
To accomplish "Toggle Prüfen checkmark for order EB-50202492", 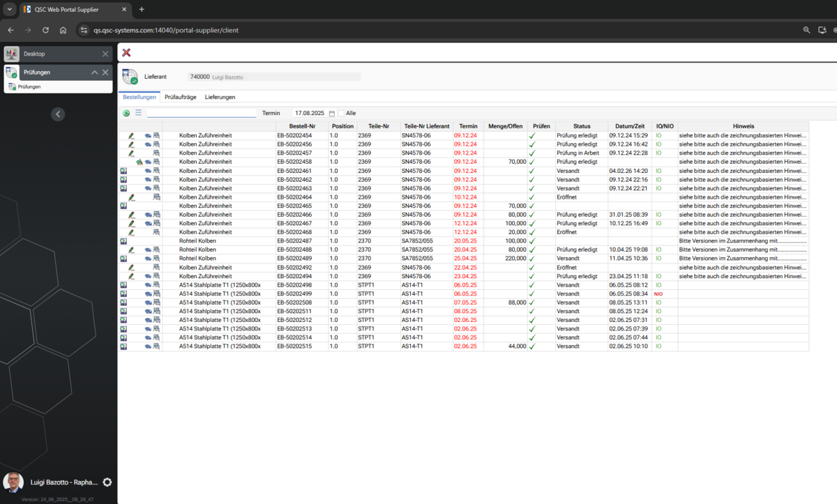I will (x=532, y=267).
